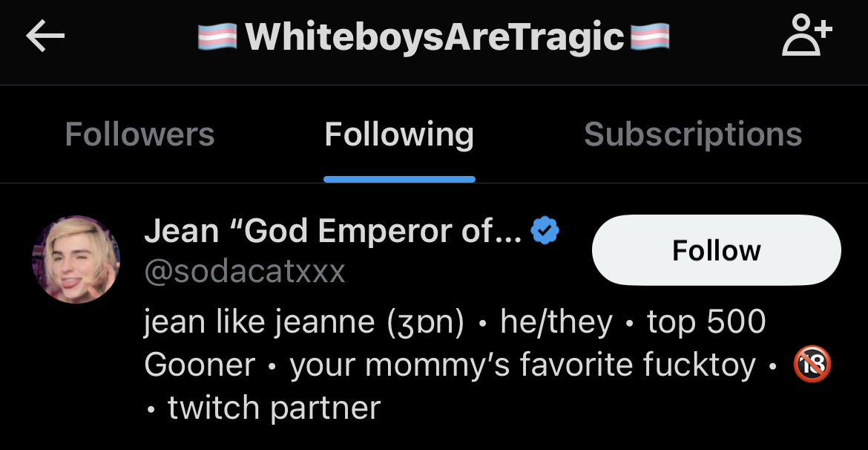Open the @sodacatxxx handle link
Image resolution: width=868 pixels, height=450 pixels.
pos(245,272)
